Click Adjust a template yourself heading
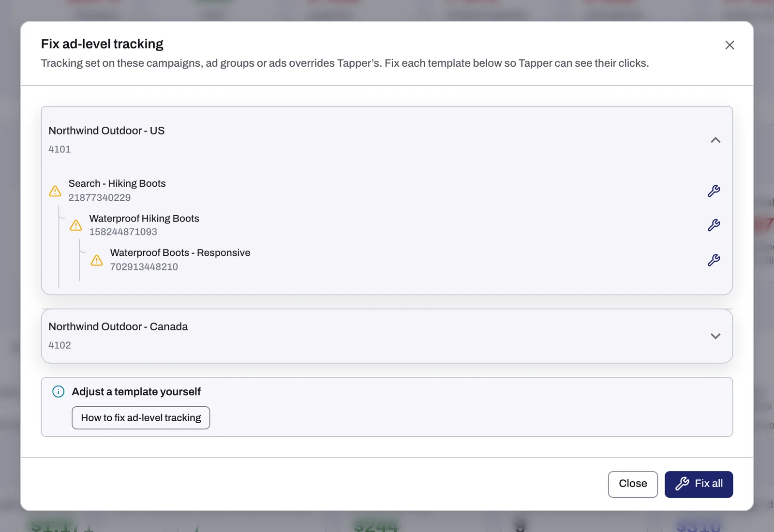774x532 pixels. click(136, 392)
